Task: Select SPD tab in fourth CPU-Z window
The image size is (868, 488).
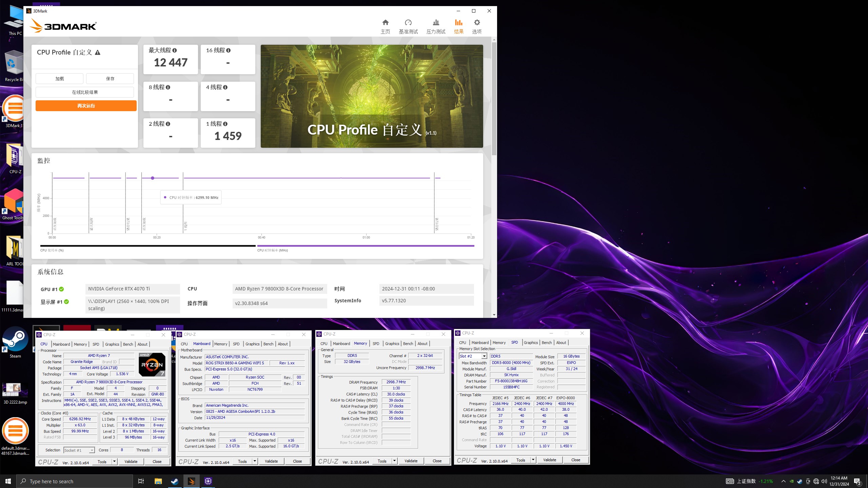Action: pyautogui.click(x=514, y=342)
